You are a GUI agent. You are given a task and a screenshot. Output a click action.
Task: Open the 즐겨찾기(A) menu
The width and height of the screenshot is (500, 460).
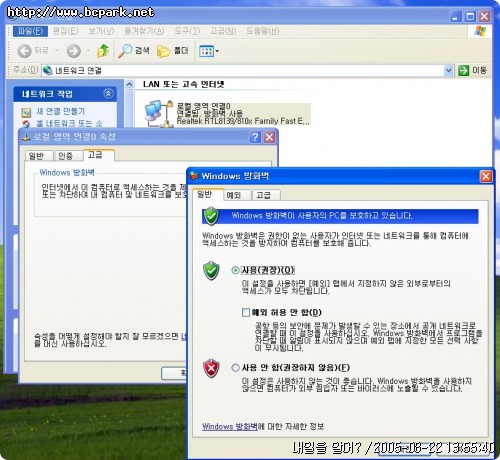coord(144,31)
